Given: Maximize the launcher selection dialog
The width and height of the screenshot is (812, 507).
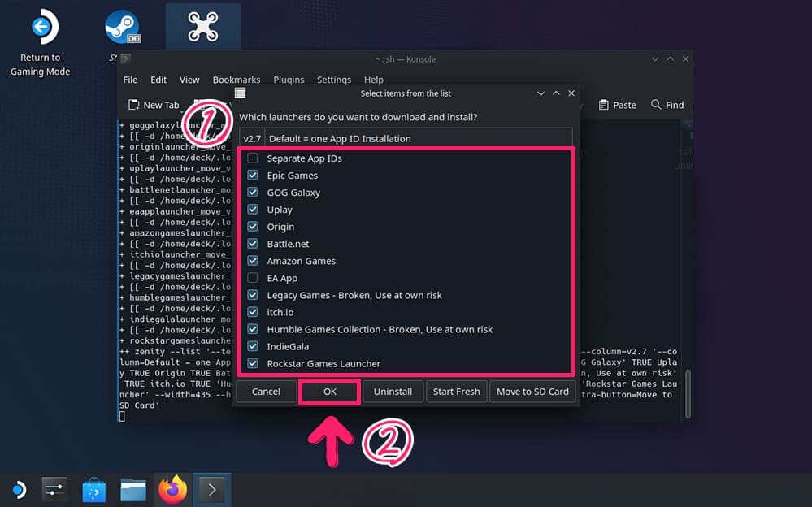Looking at the screenshot, I should (x=556, y=93).
